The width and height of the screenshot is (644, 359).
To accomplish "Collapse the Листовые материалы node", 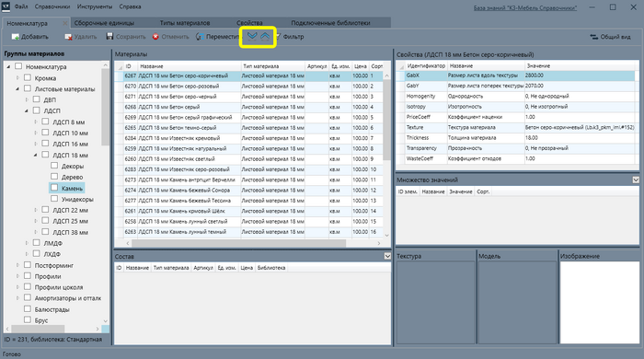I will [x=17, y=88].
